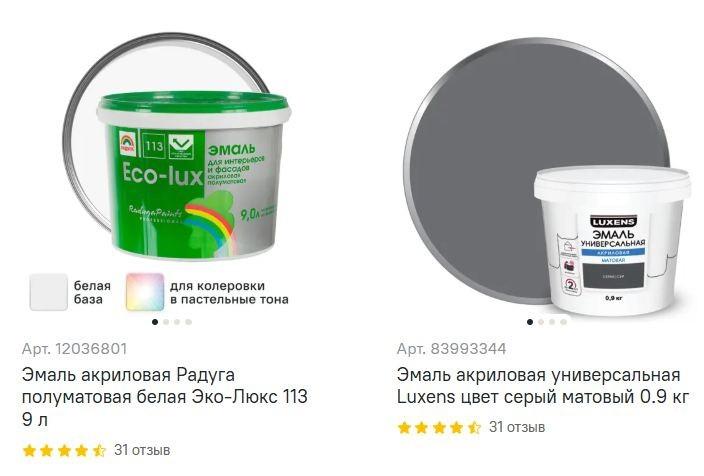Select the first carousel dot under Luxens image
This screenshot has height=476, width=704.
pyautogui.click(x=530, y=322)
